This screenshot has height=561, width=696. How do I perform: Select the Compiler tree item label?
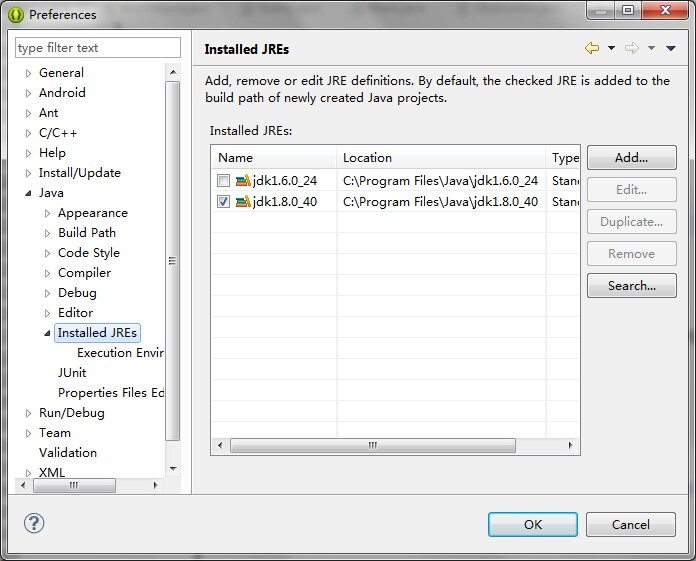(x=84, y=273)
